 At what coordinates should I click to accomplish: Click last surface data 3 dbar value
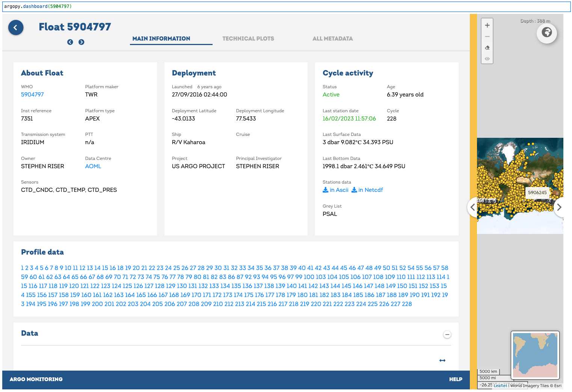coord(358,142)
